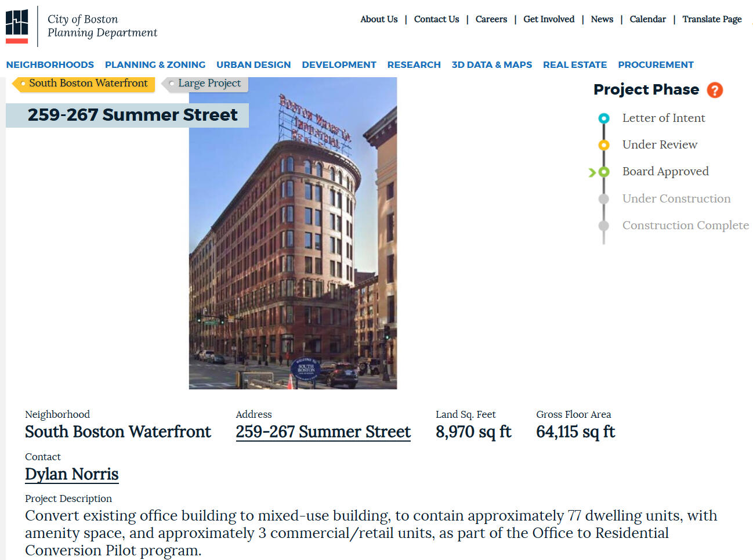Viewport: 753px width, 560px height.
Task: Open the 259-267 Summer Street address link
Action: click(x=323, y=432)
